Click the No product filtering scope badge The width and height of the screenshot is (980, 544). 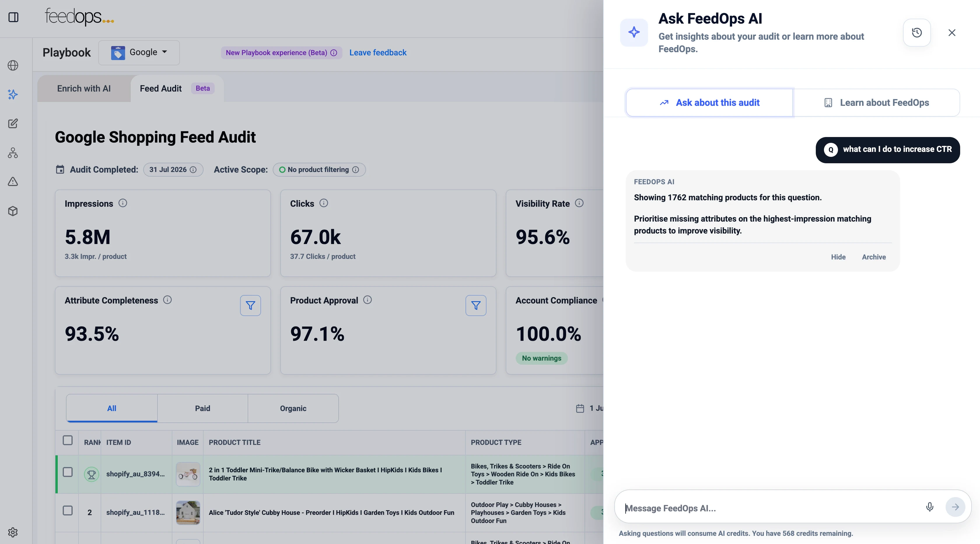click(319, 170)
